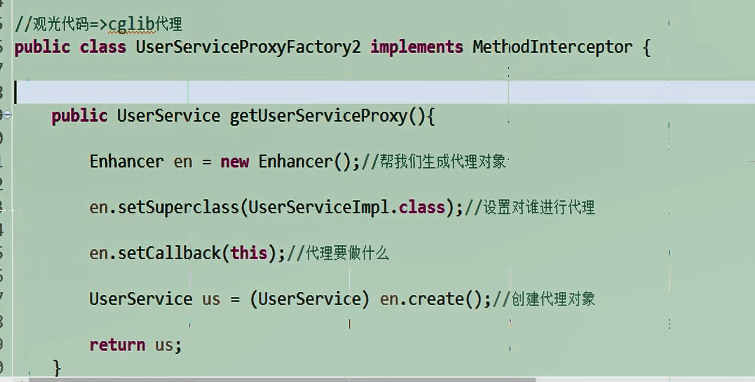755x382 pixels.
Task: Click the us variable in the return statement
Action: [x=164, y=346]
